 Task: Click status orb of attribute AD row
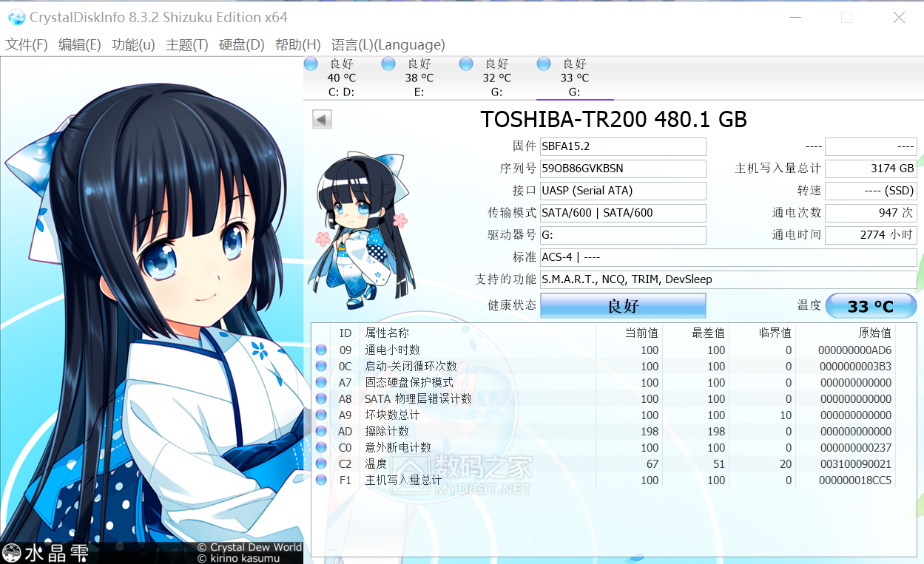[321, 432]
